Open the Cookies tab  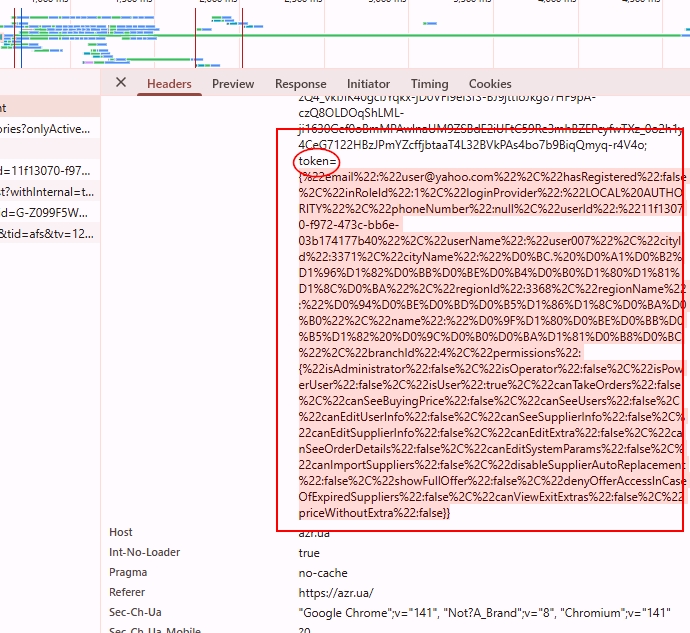[x=490, y=84]
